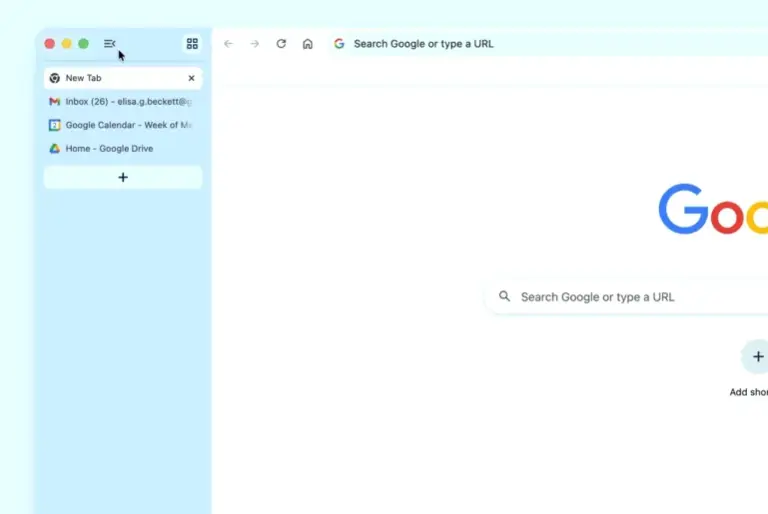Click the Add shortcut plus button

(757, 357)
